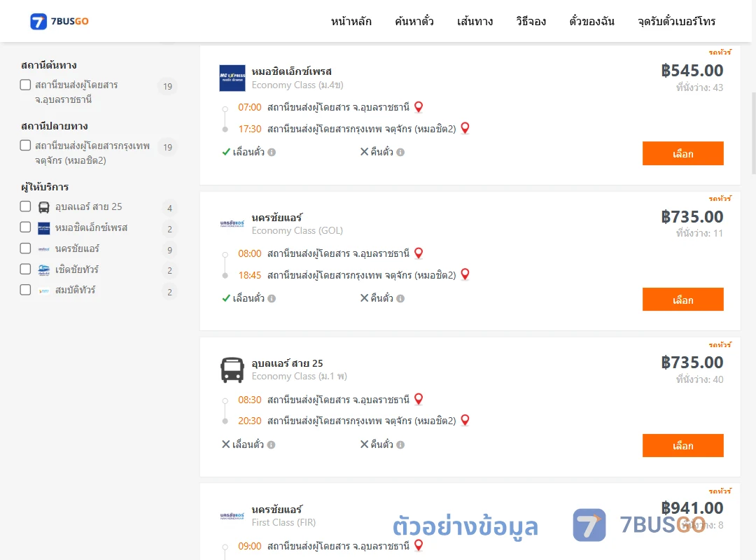Click the เชิดชัยทัวร์ logo in operator filter
Screen dimensions: 756x560
[44, 270]
